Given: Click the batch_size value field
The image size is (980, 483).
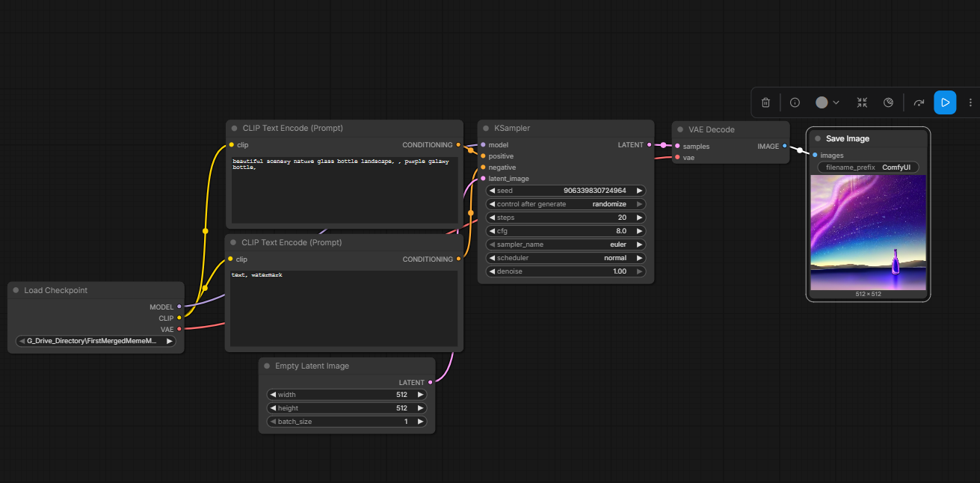Looking at the screenshot, I should click(x=347, y=422).
